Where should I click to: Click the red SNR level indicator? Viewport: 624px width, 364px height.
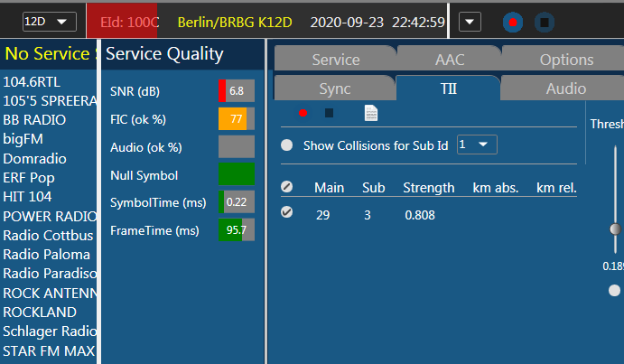click(222, 91)
